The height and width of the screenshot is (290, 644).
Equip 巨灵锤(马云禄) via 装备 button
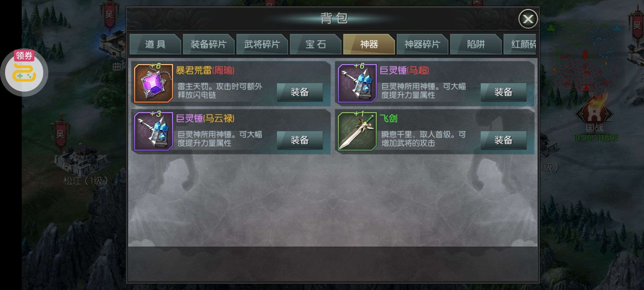point(300,140)
